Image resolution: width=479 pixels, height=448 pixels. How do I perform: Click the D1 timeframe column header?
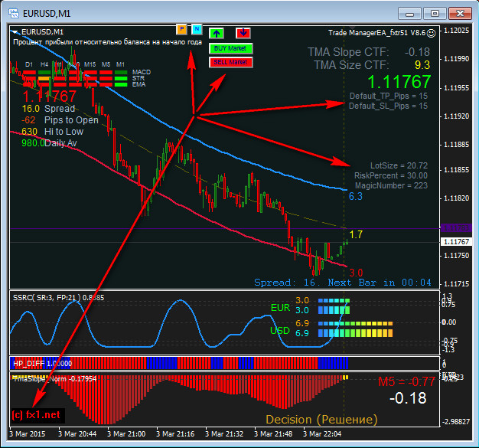pyautogui.click(x=29, y=64)
